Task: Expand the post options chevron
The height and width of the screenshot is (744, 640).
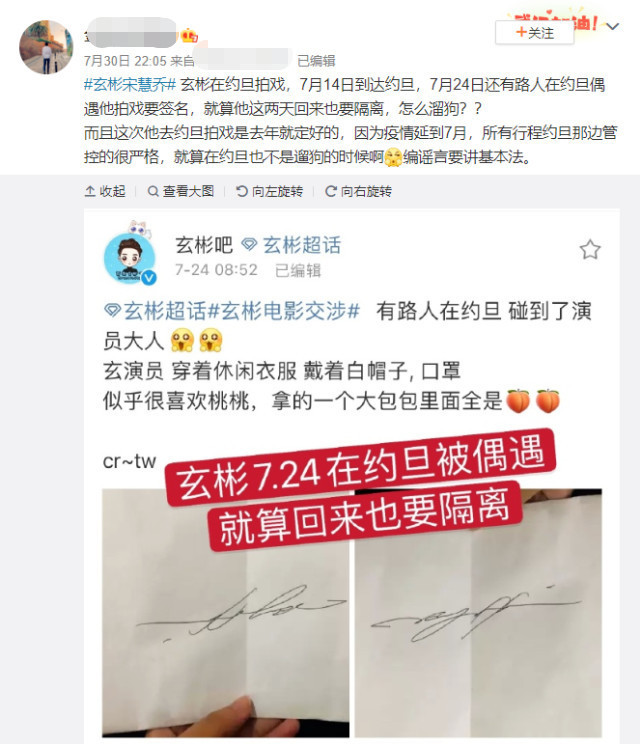Action: (612, 27)
